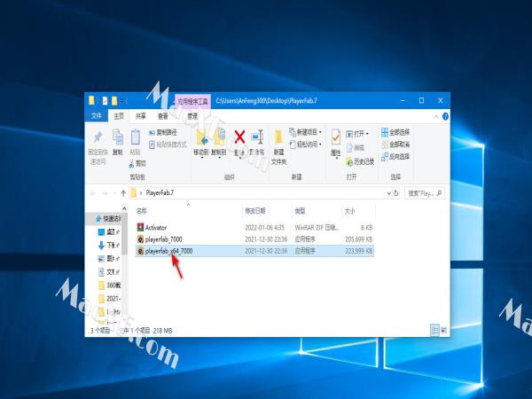Open Desktop in navigation pane
This screenshot has width=532, height=399.
click(x=109, y=232)
